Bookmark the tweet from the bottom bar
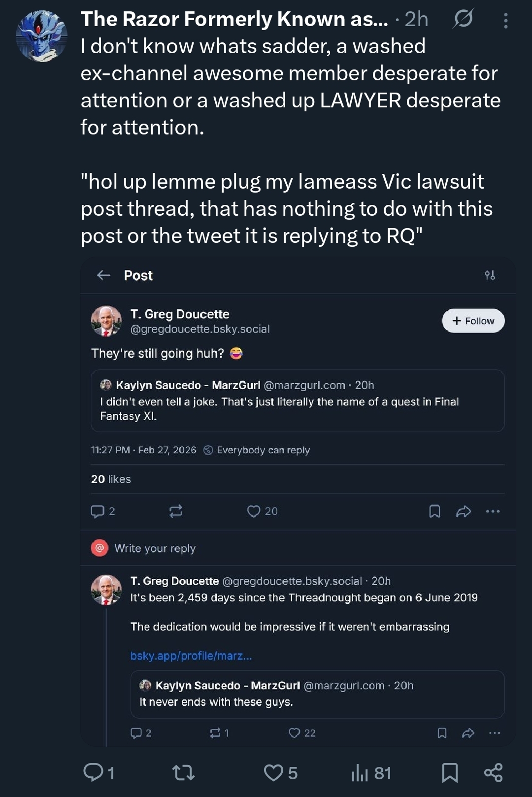The image size is (532, 797). click(450, 772)
